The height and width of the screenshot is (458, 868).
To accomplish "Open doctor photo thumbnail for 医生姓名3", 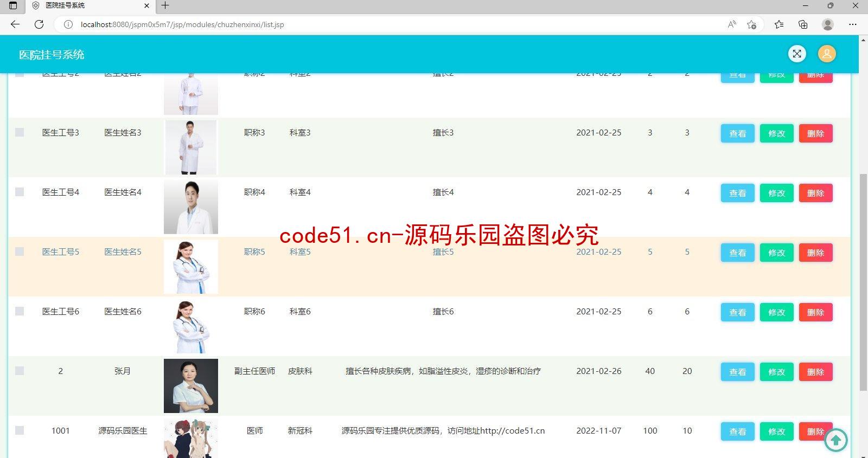I will click(x=191, y=147).
